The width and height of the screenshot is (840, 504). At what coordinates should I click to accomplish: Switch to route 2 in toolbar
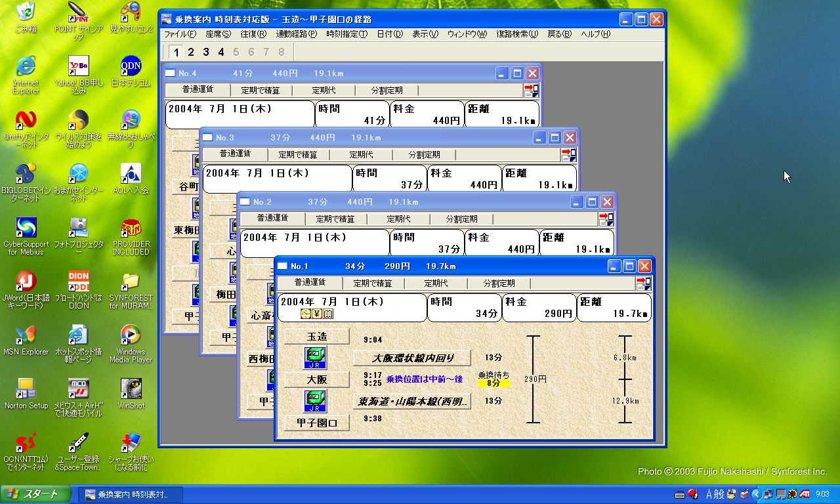click(191, 52)
